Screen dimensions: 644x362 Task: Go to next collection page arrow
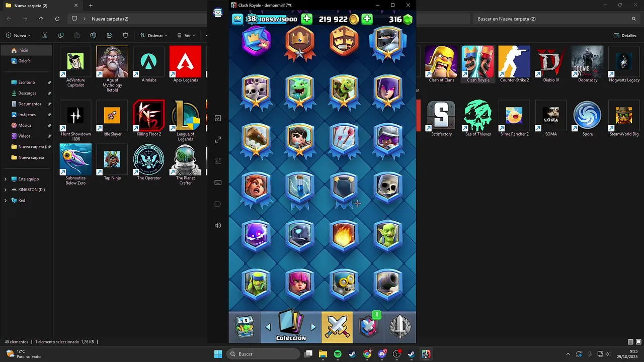313,327
